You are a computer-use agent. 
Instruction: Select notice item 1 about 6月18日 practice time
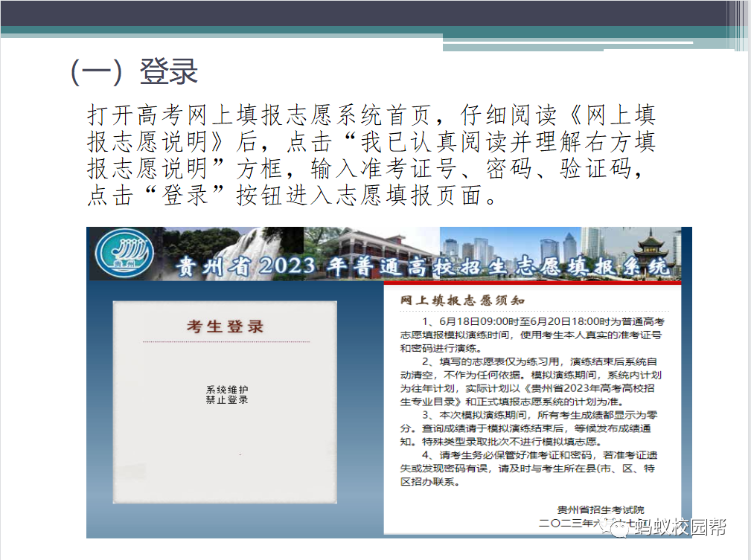531,334
